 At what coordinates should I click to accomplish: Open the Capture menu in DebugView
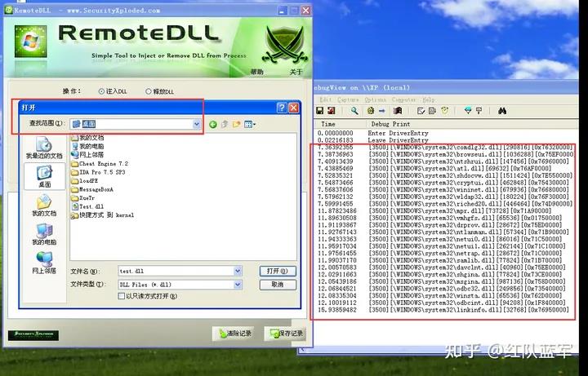(x=348, y=100)
